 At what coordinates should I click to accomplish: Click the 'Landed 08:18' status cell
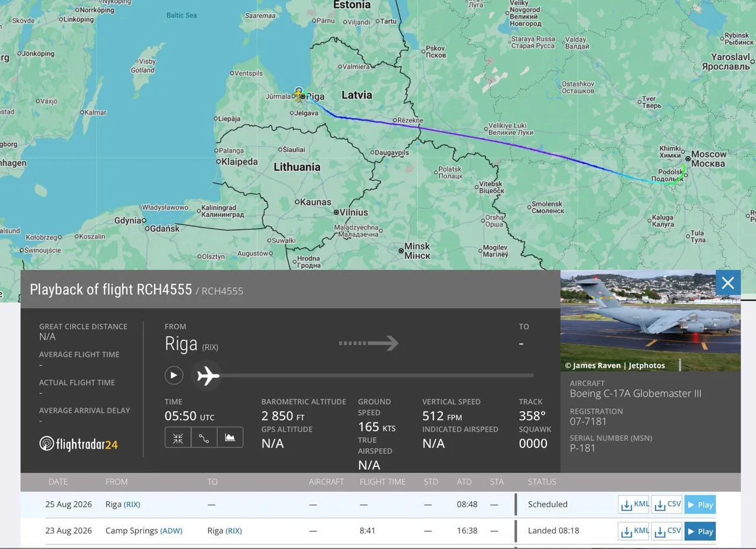(553, 531)
